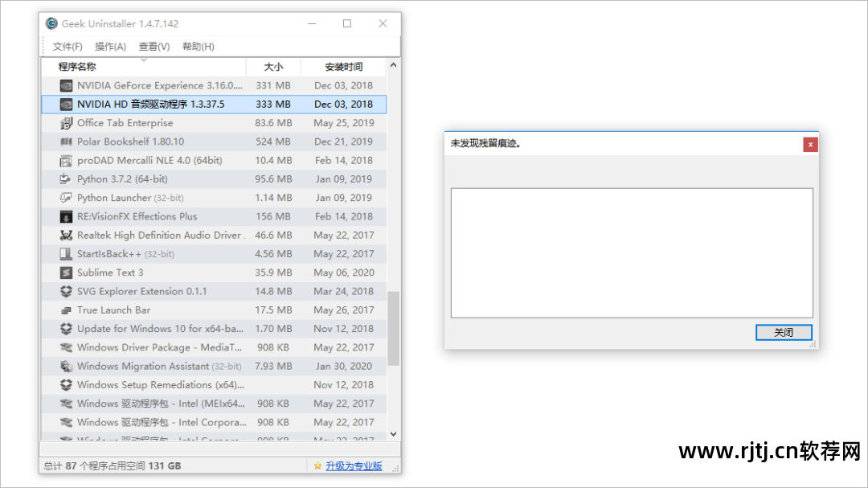Click the Sublime Text 3 icon
868x488 pixels.
[x=66, y=273]
